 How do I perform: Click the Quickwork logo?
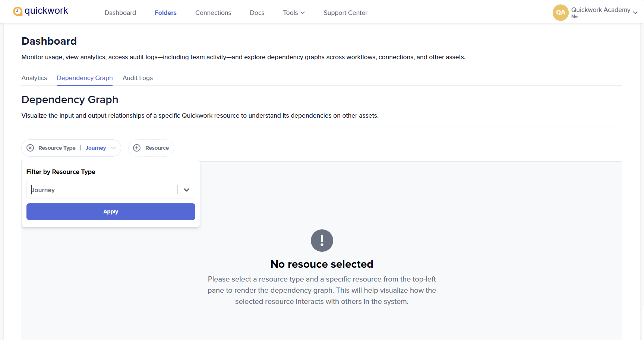pyautogui.click(x=41, y=11)
